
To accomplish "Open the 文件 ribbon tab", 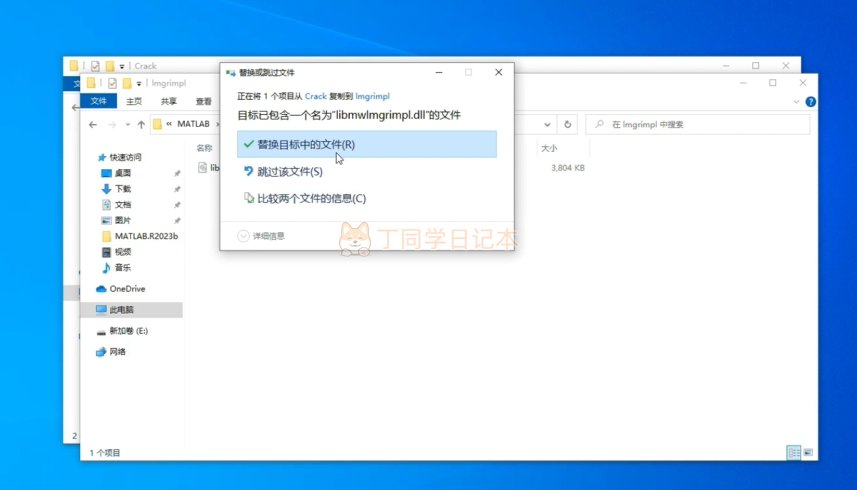I will [98, 102].
